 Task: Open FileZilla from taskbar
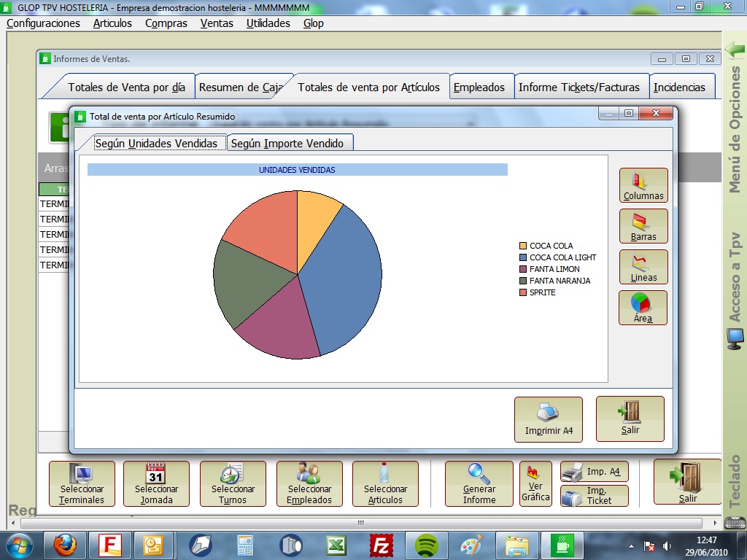381,545
